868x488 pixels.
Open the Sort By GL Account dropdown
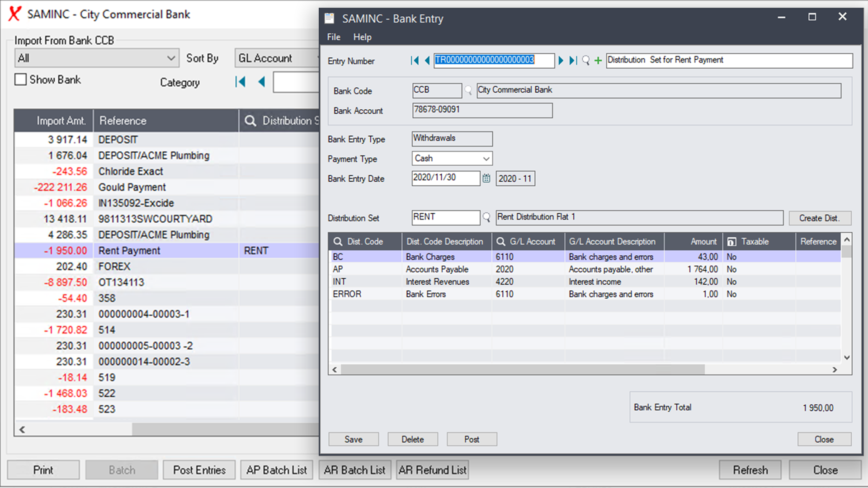[277, 58]
